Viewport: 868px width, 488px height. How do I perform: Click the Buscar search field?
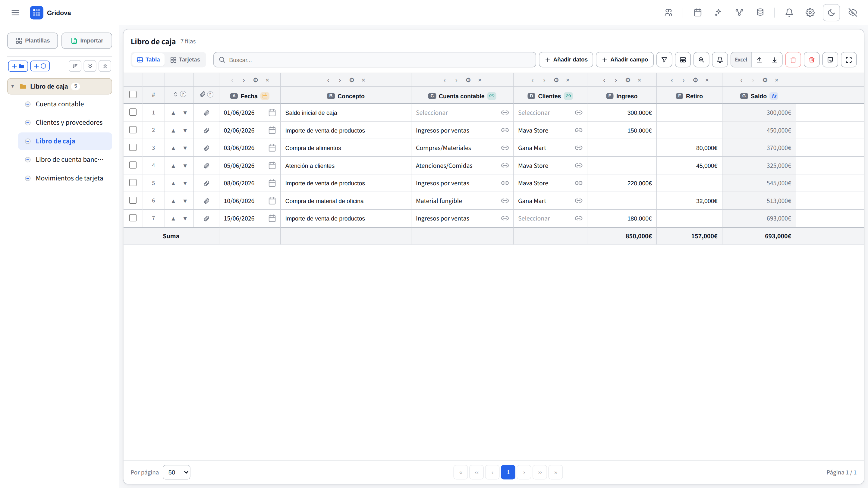[x=374, y=60]
